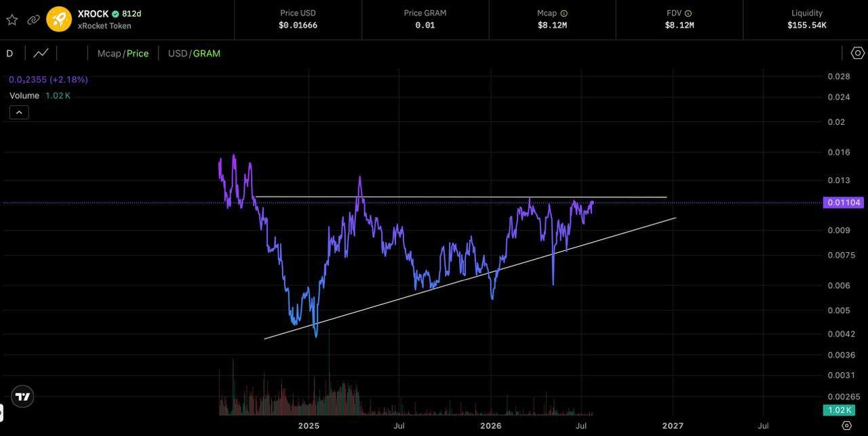Click the 812d token age label
The width and height of the screenshot is (868, 436).
(x=132, y=14)
